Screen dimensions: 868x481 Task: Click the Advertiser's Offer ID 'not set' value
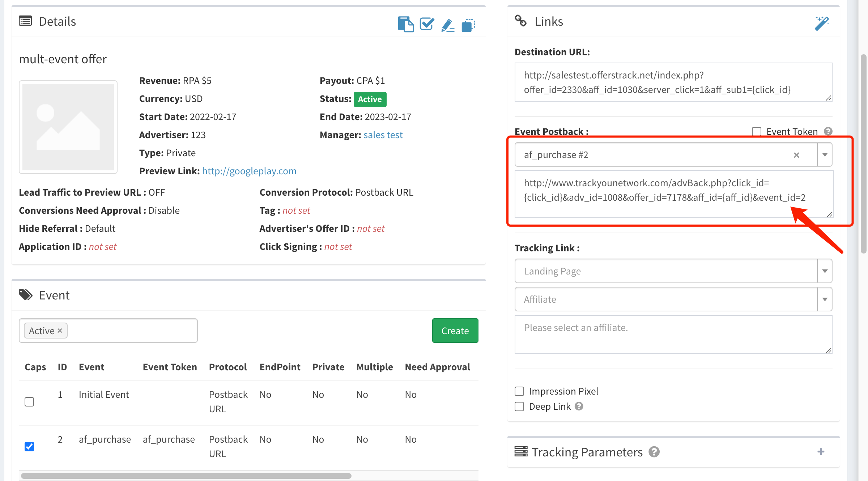pyautogui.click(x=371, y=229)
